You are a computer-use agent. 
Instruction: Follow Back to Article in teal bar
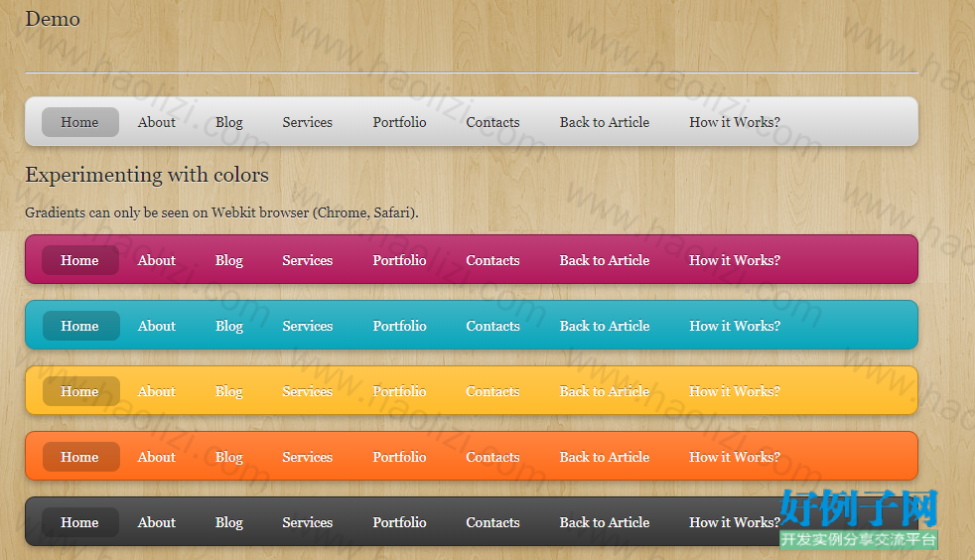click(605, 326)
